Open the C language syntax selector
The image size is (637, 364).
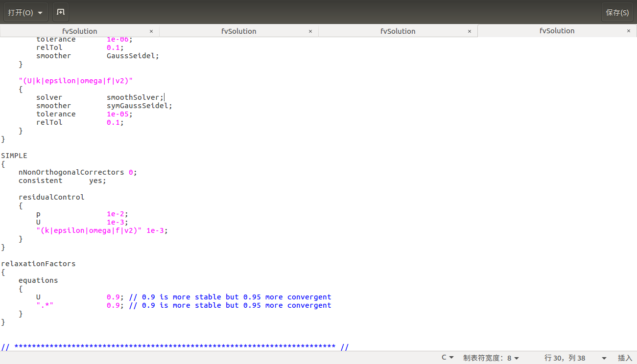448,358
